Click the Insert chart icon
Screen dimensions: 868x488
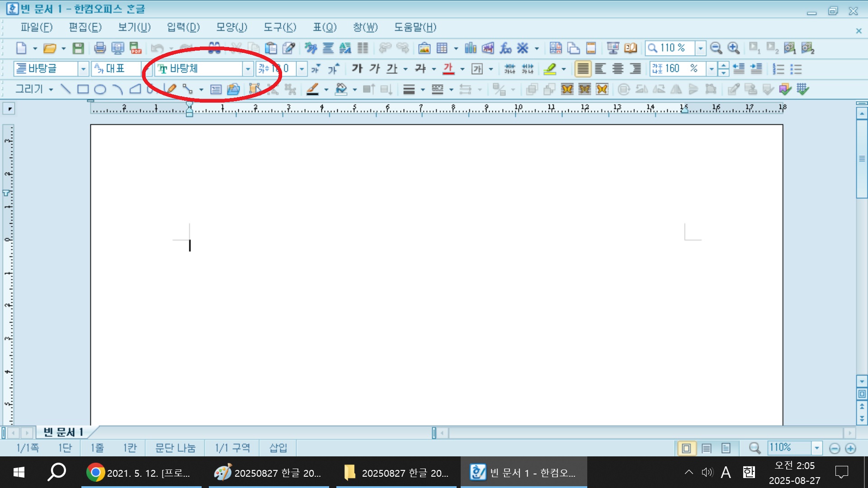coord(471,48)
